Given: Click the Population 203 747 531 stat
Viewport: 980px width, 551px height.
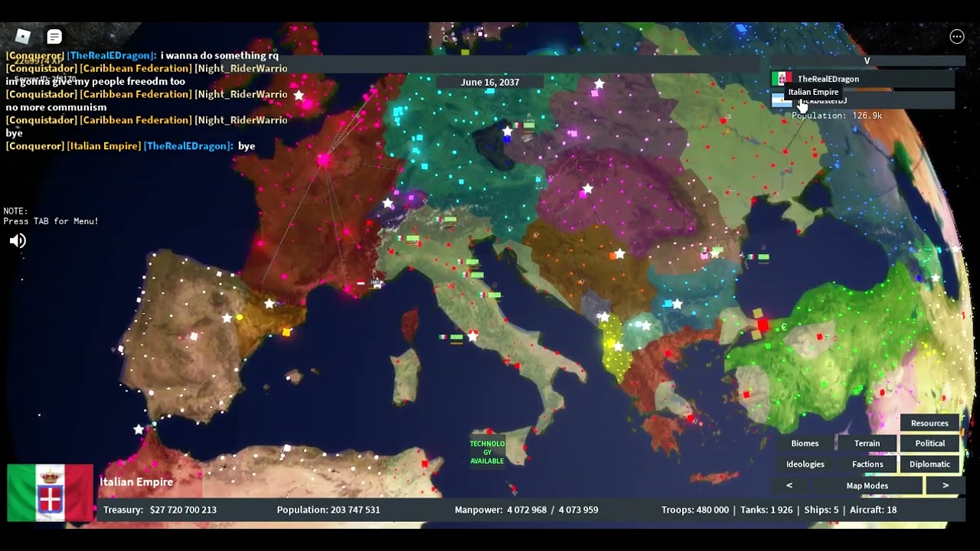Looking at the screenshot, I should [x=328, y=510].
